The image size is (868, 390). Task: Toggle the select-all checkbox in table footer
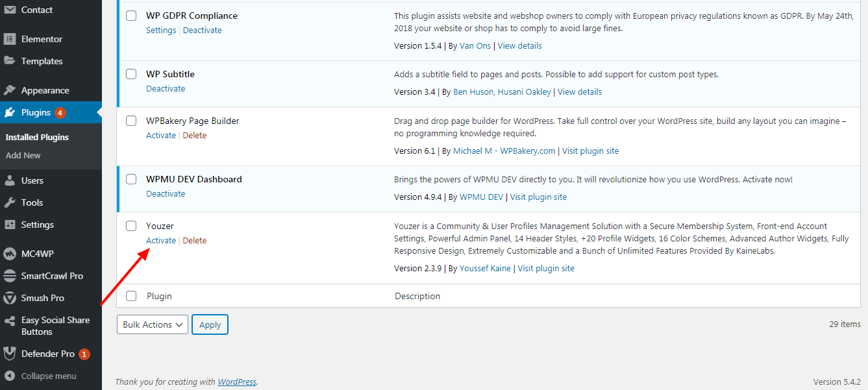click(131, 296)
